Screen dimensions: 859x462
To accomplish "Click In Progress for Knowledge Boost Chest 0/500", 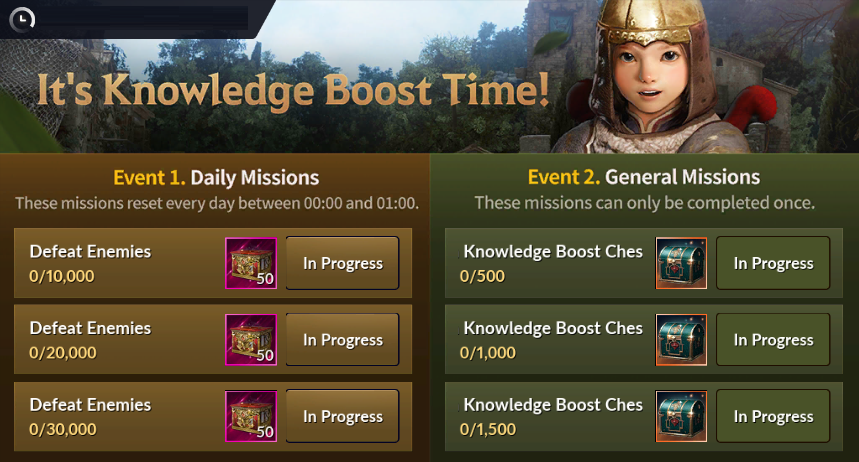I will [x=774, y=263].
